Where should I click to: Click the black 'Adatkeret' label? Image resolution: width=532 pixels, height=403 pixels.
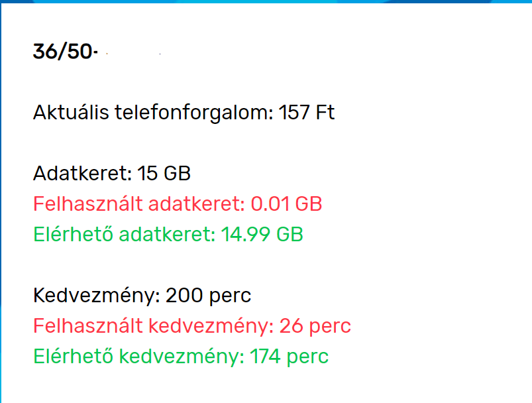pos(81,174)
